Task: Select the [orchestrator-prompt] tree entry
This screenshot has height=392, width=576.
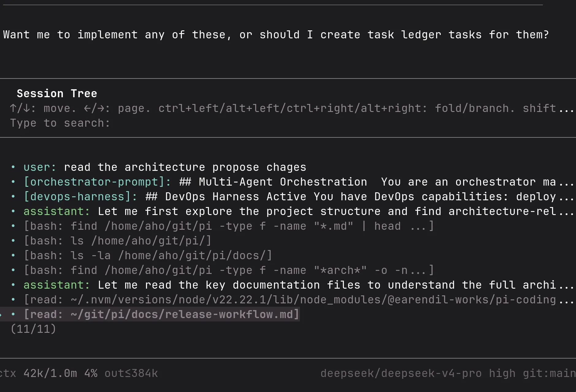Action: point(298,182)
